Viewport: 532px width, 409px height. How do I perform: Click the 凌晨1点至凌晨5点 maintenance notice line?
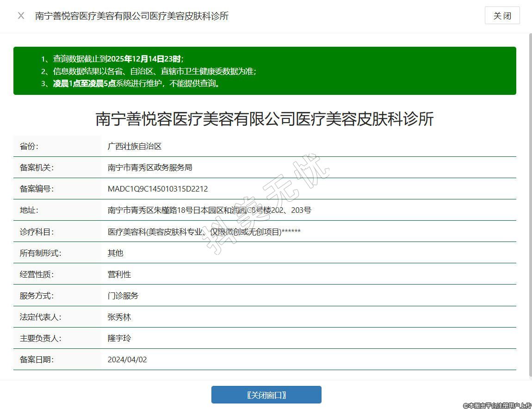[136, 84]
